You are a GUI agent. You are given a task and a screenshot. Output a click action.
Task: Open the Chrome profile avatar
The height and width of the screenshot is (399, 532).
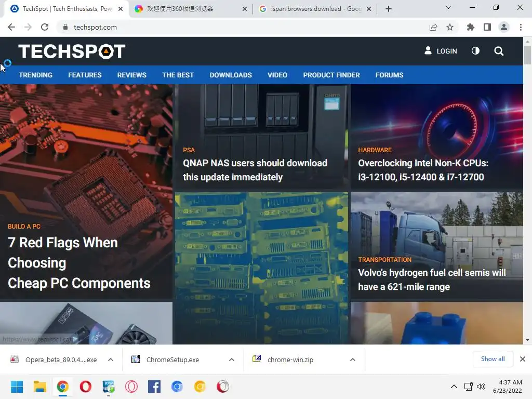(x=504, y=27)
